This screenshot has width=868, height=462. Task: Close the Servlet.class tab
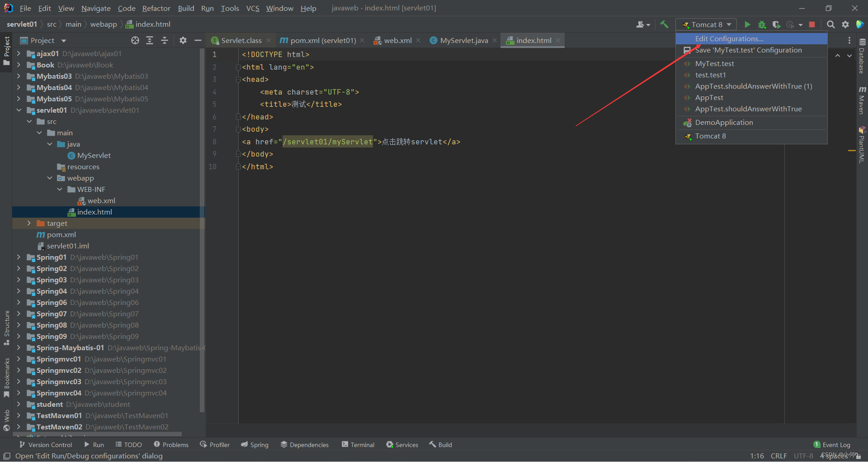coord(269,40)
